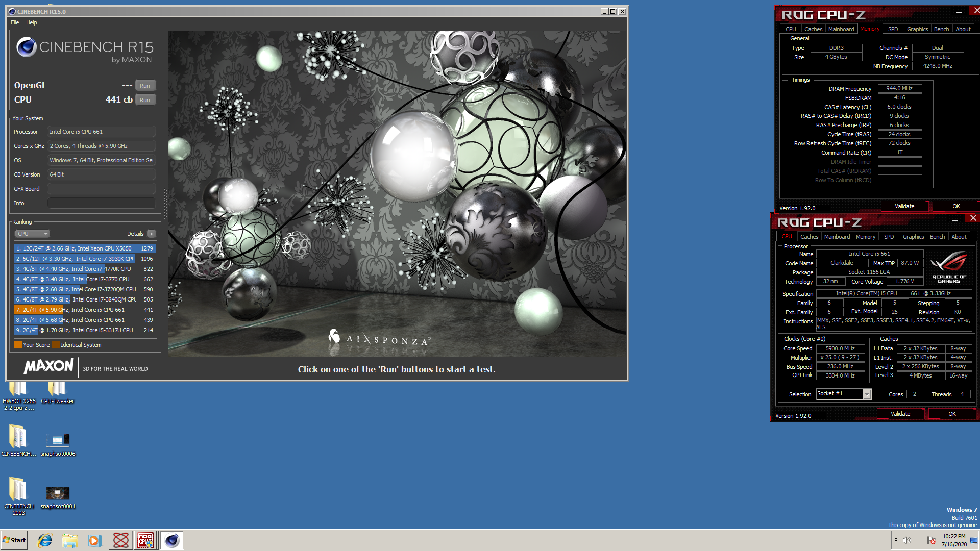Viewport: 980px width, 551px height.
Task: Open About tab in upper CPU-Z window
Action: coord(963,29)
